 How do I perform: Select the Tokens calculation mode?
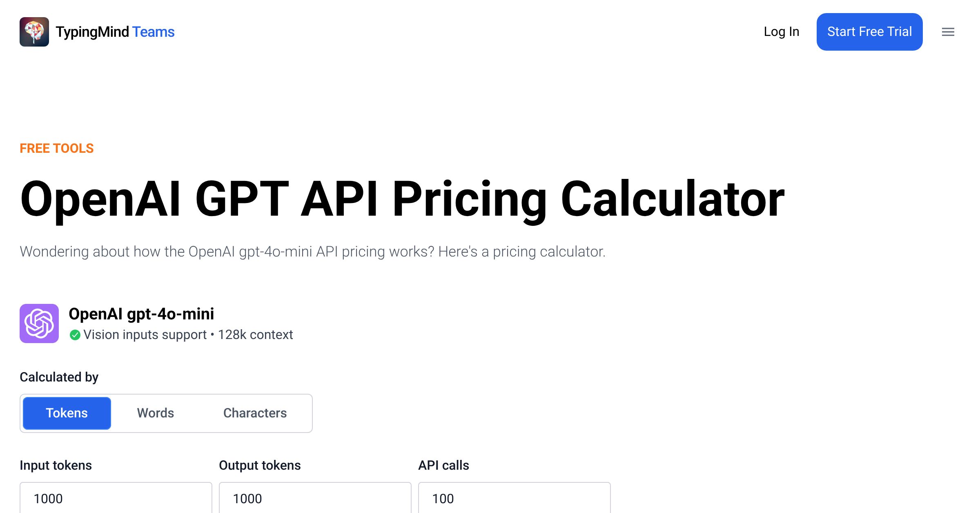coord(67,413)
